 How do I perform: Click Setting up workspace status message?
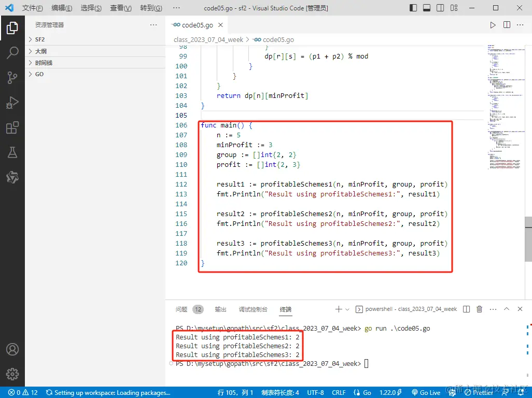[108, 393]
